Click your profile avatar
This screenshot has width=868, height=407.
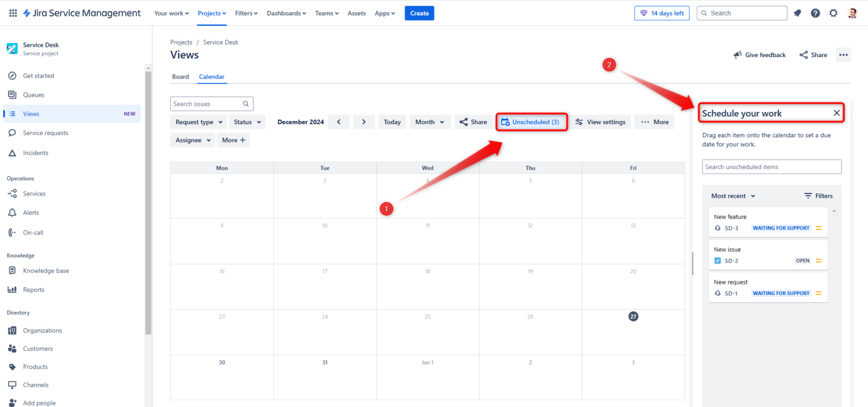click(852, 12)
